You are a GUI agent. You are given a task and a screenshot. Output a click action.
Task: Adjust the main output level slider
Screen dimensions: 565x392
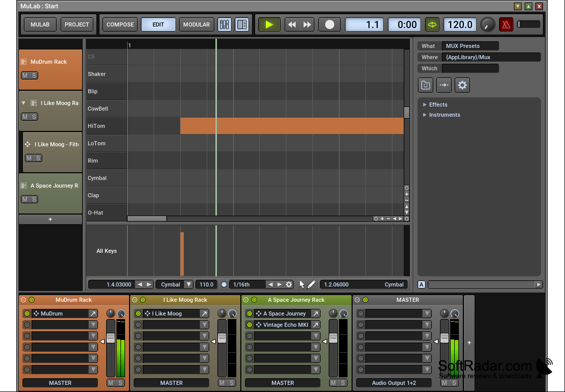529,24
